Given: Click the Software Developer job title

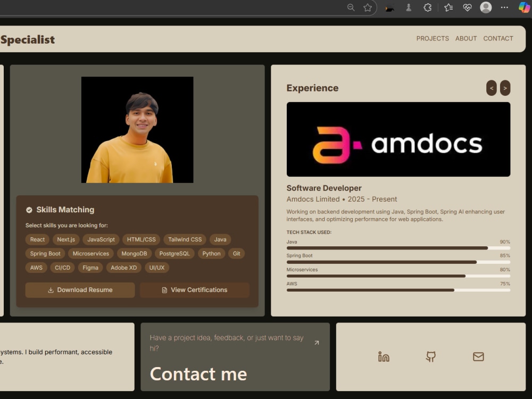Looking at the screenshot, I should pos(324,188).
